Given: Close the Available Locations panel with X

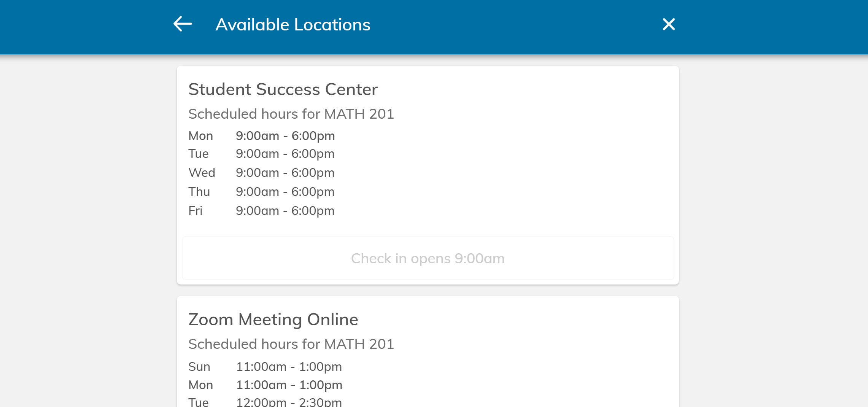Looking at the screenshot, I should click(668, 24).
